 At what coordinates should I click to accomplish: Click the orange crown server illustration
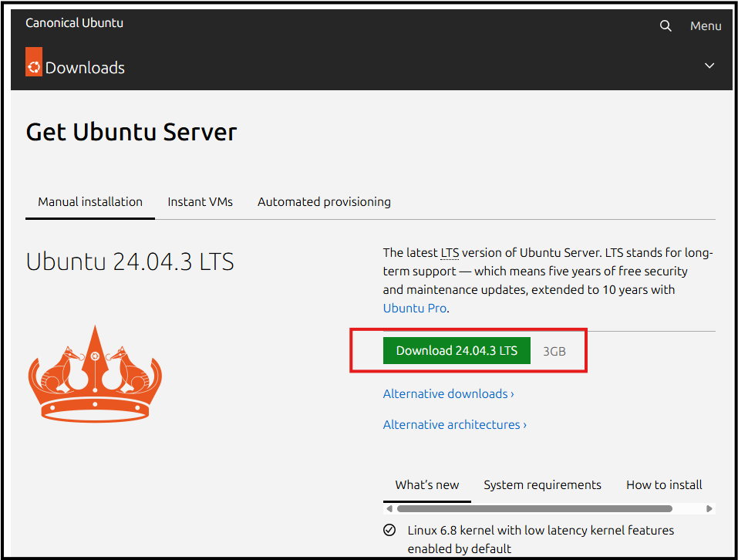[x=95, y=373]
